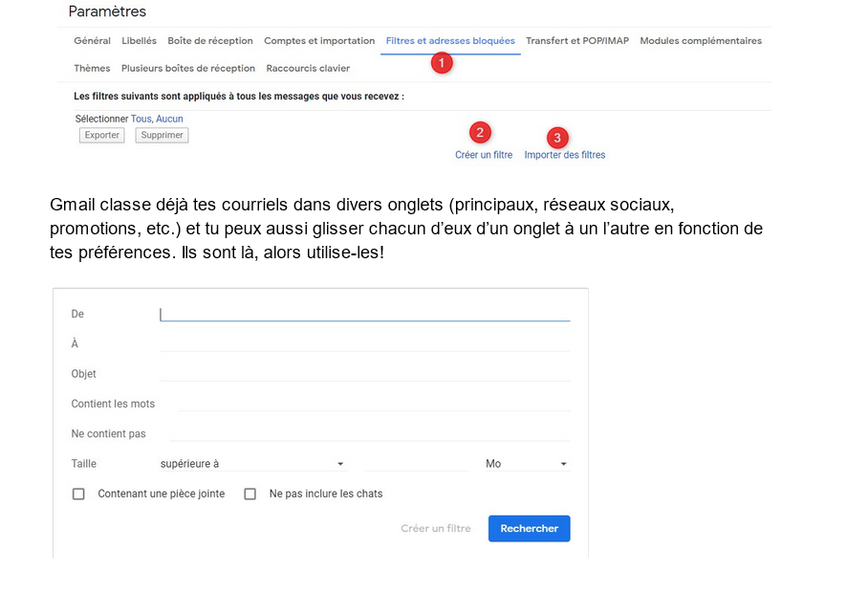Focus the 'De' sender input field
This screenshot has width=868, height=593.
click(x=364, y=314)
